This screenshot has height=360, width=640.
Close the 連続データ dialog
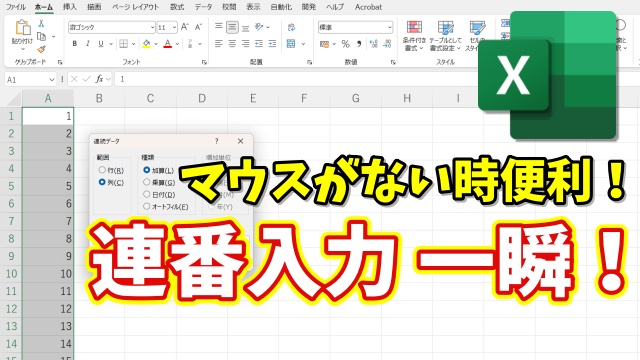pyautogui.click(x=240, y=141)
